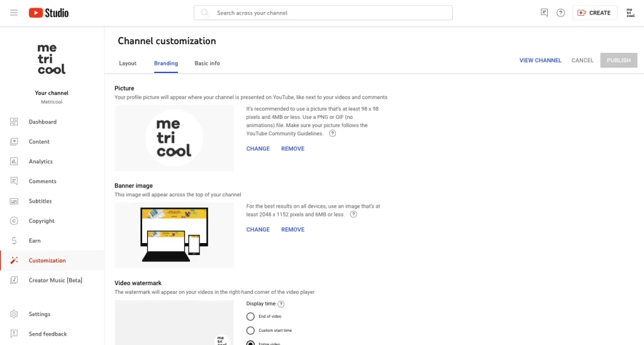
Task: Click the CREATE button
Action: click(x=595, y=13)
